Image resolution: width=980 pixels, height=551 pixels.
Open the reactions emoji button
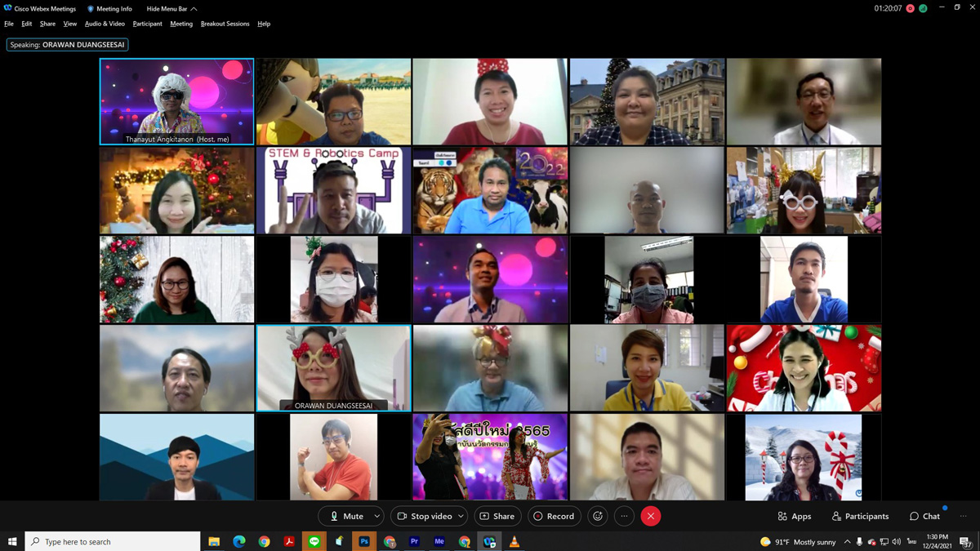pos(598,516)
